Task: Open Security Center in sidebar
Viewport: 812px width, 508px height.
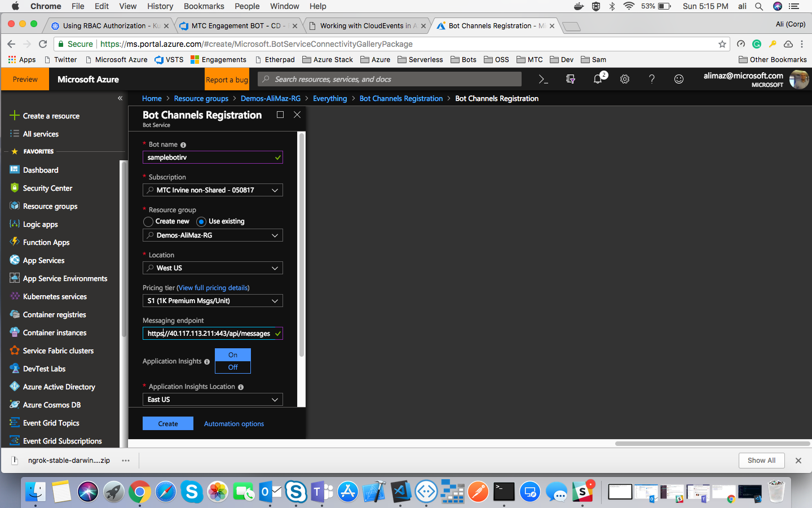Action: pos(47,188)
